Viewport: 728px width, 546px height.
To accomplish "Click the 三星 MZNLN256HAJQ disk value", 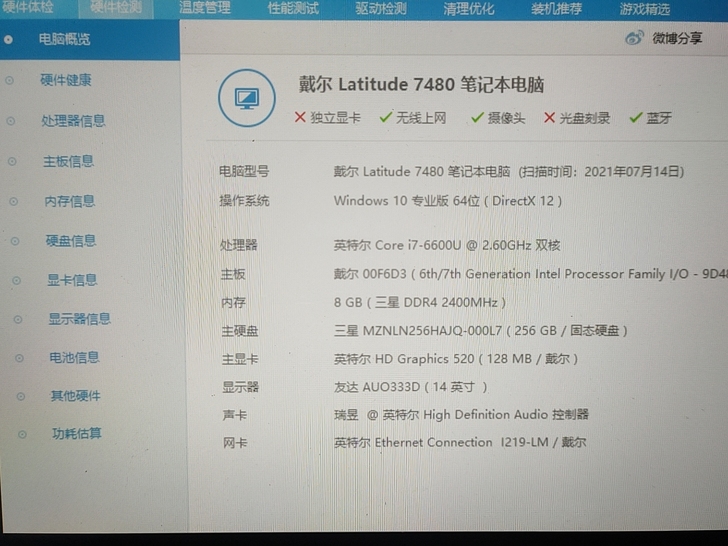I will [481, 331].
